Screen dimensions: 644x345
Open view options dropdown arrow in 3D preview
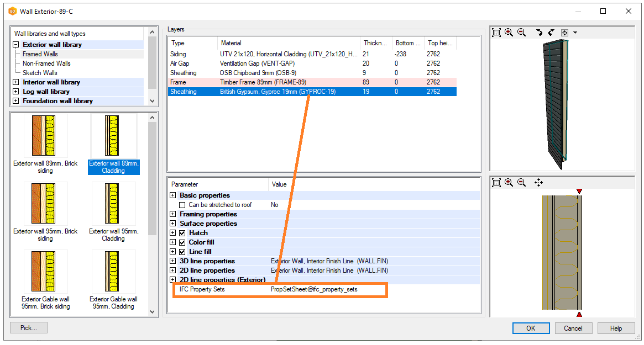tap(575, 33)
